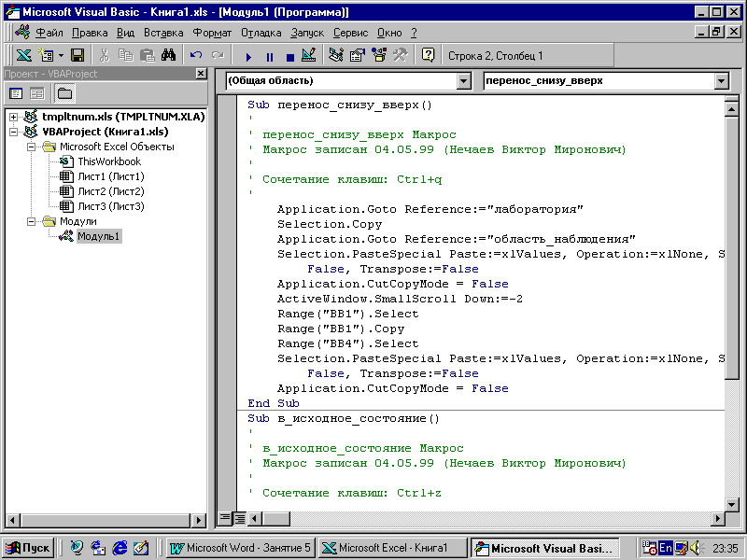Click the Paste clipboard icon
This screenshot has height=560, width=747.
148,55
